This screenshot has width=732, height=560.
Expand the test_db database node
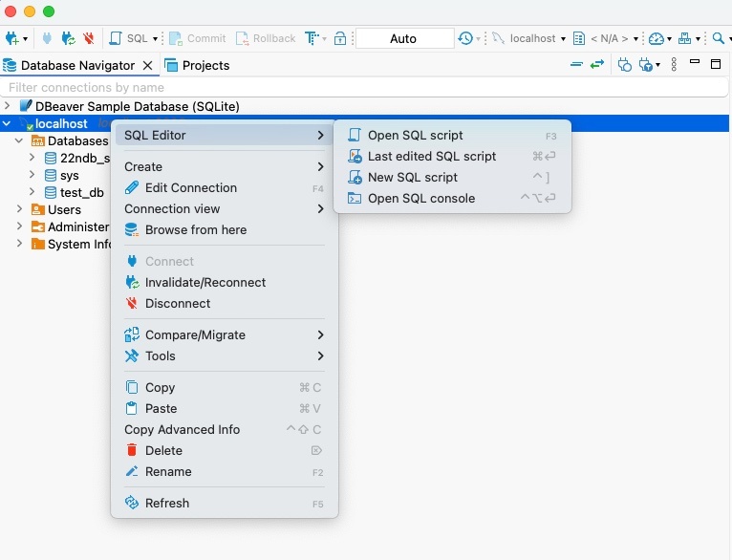coord(32,192)
